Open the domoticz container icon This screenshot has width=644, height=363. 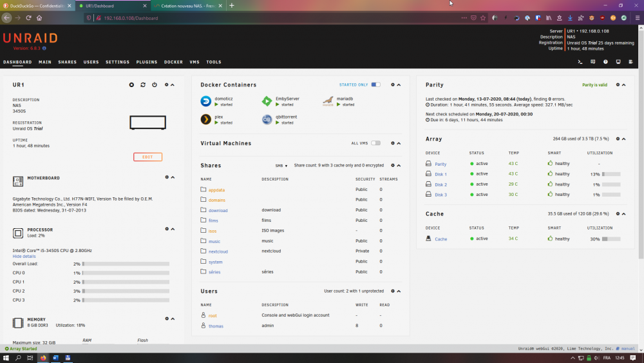[x=206, y=101]
